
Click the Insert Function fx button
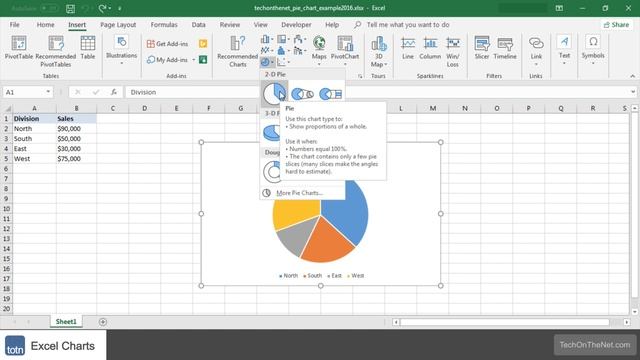click(x=114, y=92)
